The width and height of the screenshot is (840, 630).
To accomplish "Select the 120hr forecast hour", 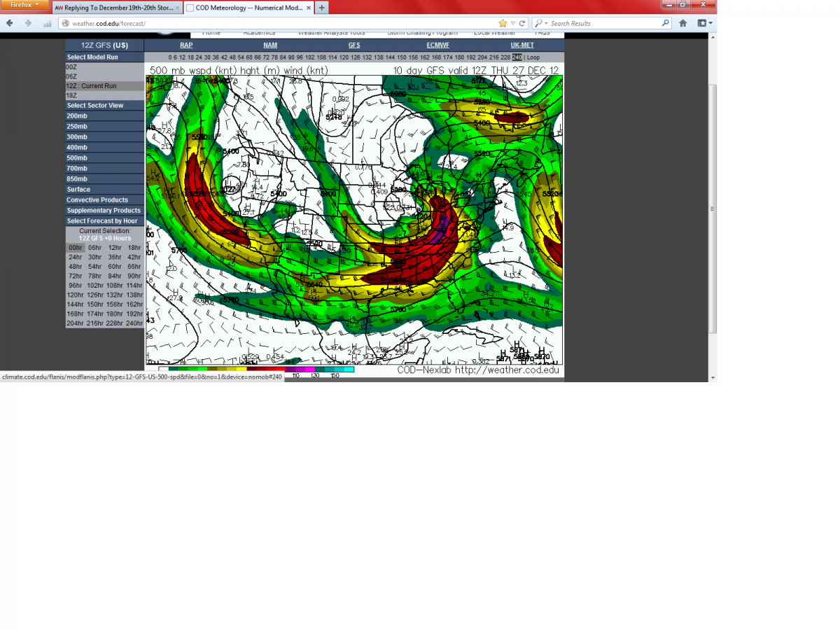I will pyautogui.click(x=76, y=295).
